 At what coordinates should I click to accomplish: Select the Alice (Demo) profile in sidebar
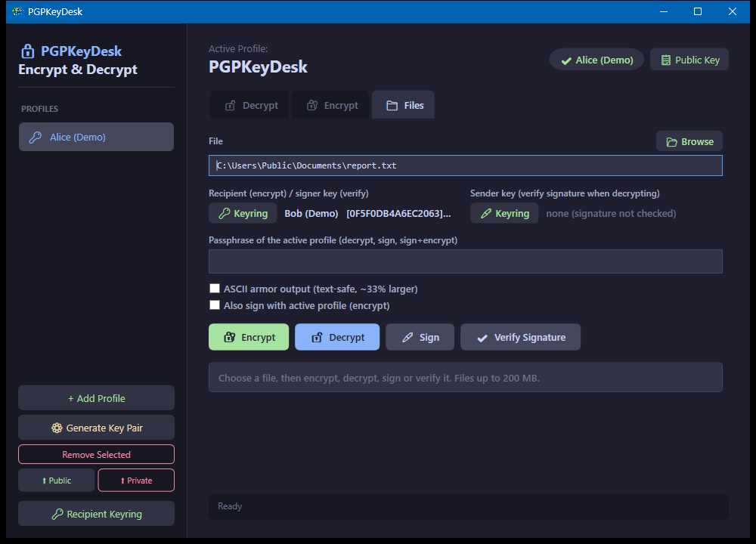(97, 137)
